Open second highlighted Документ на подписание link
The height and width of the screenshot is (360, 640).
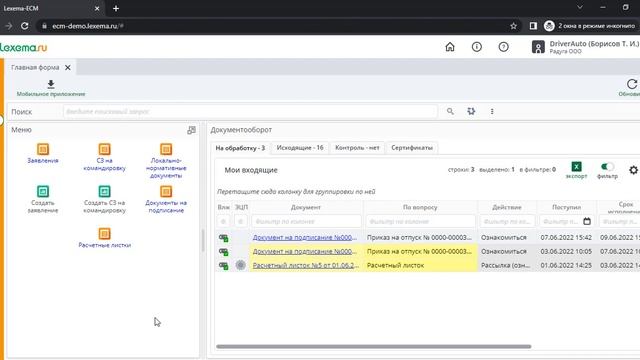click(305, 251)
